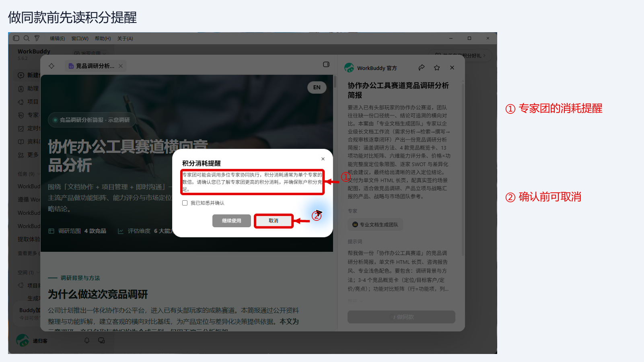This screenshot has height=362, width=644.
Task: Open the 遵循 Wor... task in sidebar list
Action: (29, 200)
